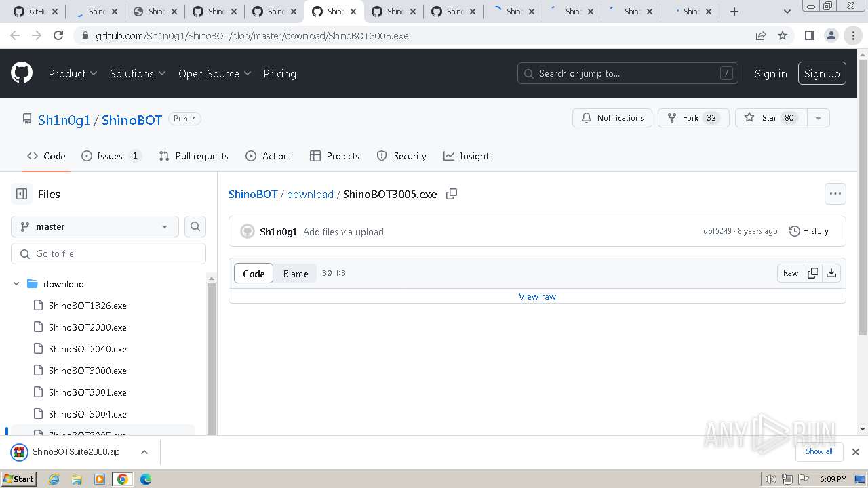
Task: Open the Pricing page
Action: [279, 73]
